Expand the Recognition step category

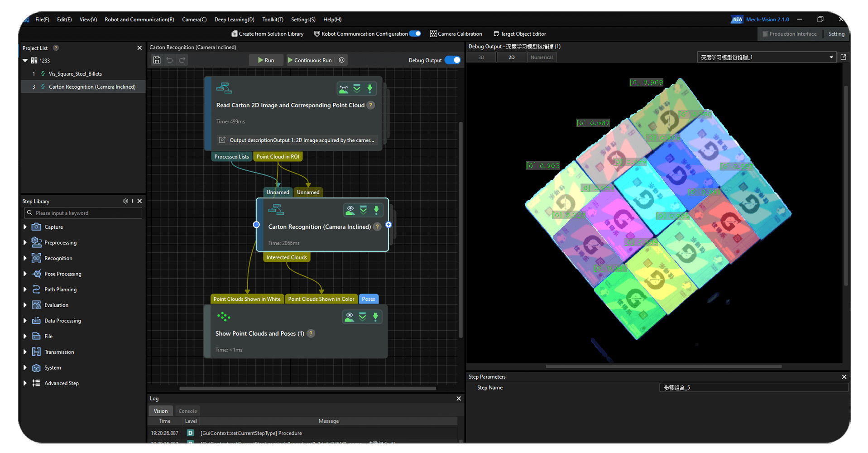25,258
